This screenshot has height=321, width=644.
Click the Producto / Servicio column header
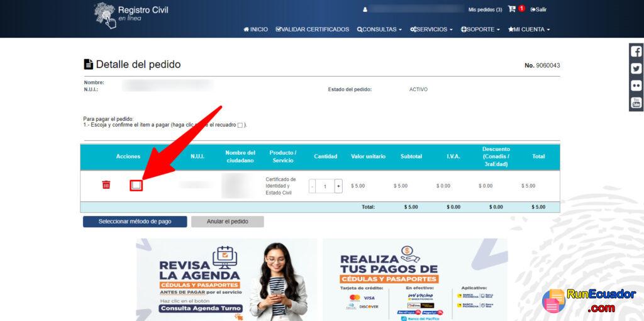tap(283, 157)
